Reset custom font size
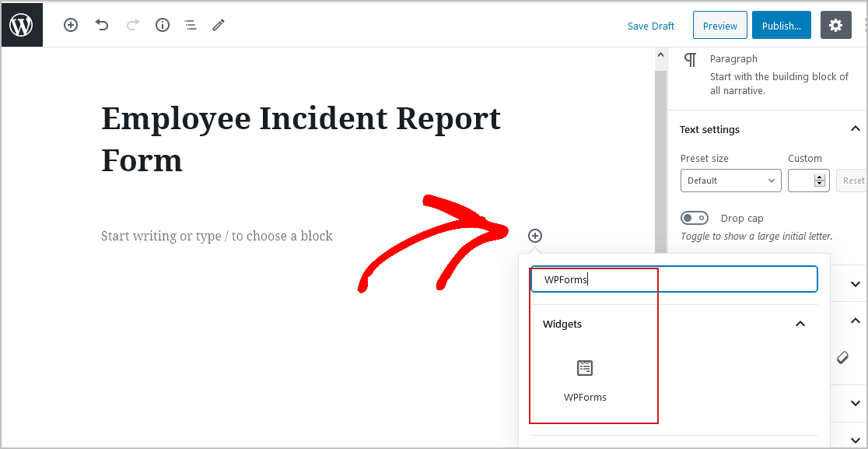The image size is (868, 449). click(852, 181)
